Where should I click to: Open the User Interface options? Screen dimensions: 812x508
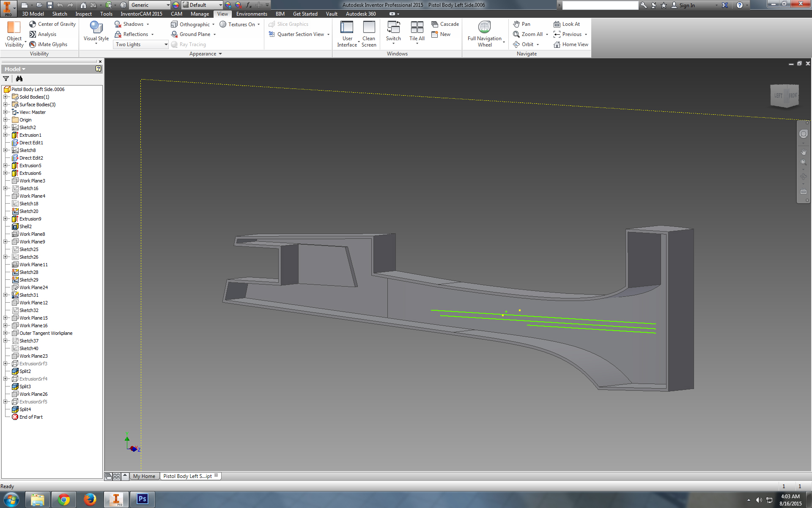pyautogui.click(x=347, y=34)
